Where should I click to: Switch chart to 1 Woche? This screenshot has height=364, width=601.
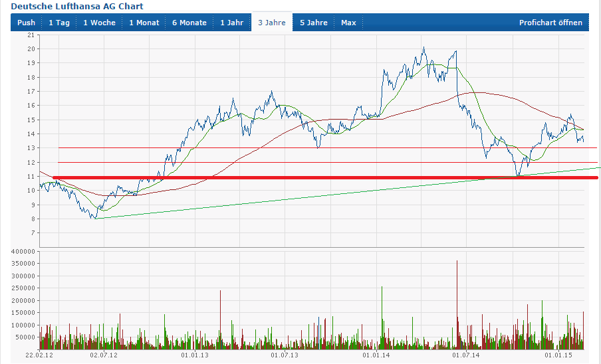click(99, 23)
